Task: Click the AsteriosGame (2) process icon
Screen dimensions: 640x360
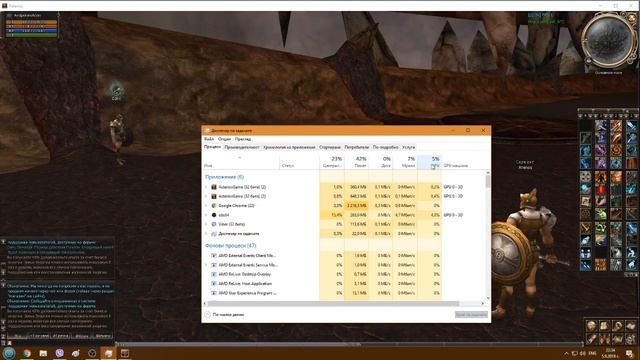Action: pos(213,187)
